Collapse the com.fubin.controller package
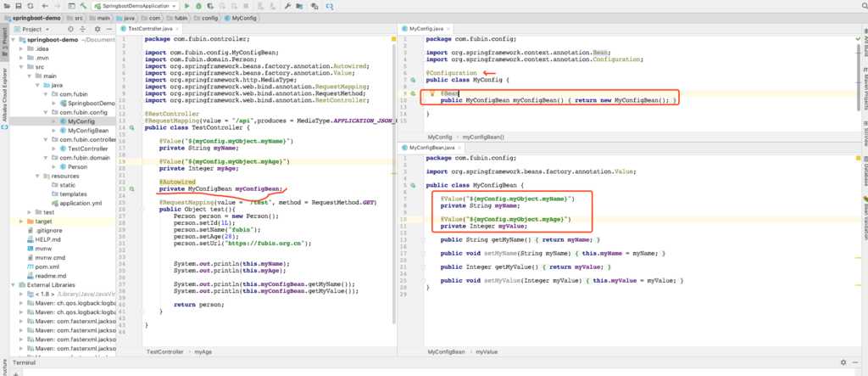868x376 pixels. (47, 140)
